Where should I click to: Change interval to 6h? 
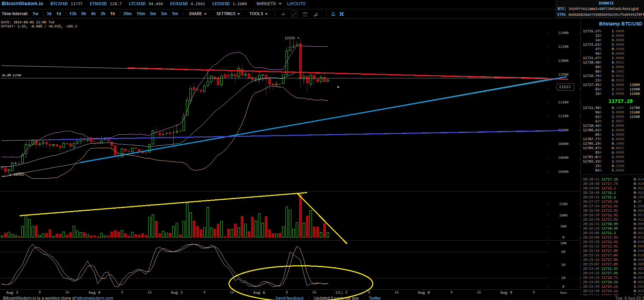pos(84,14)
